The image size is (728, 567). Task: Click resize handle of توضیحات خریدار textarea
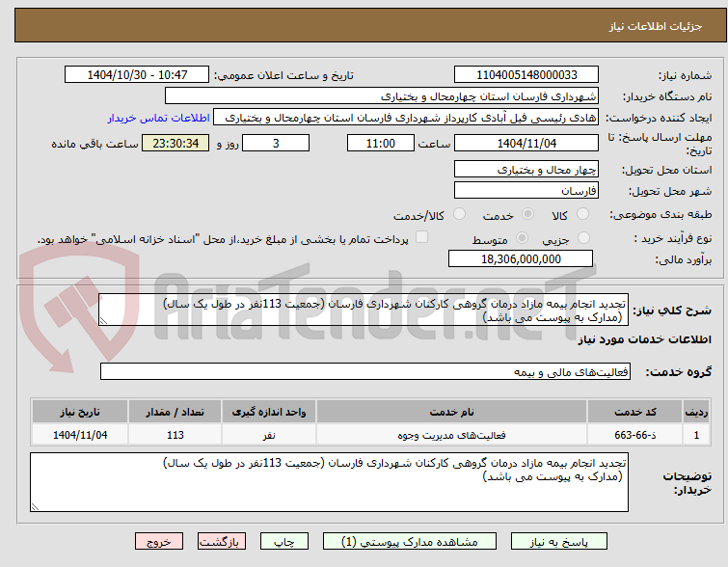point(35,507)
